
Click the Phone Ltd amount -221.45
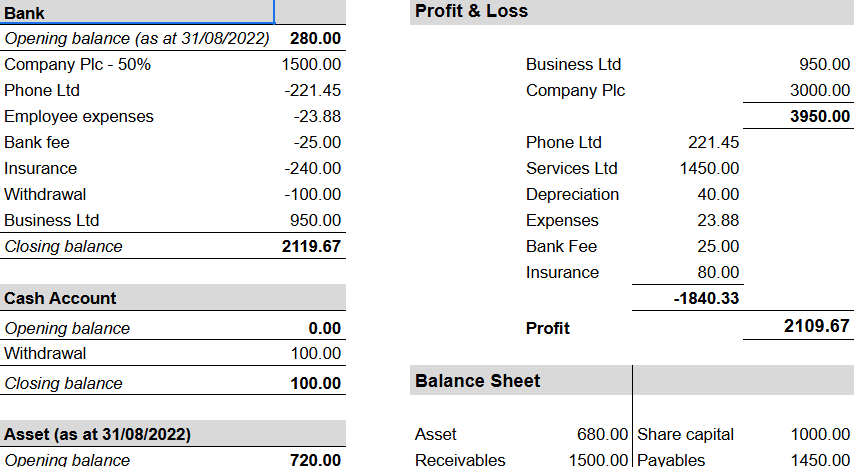310,90
